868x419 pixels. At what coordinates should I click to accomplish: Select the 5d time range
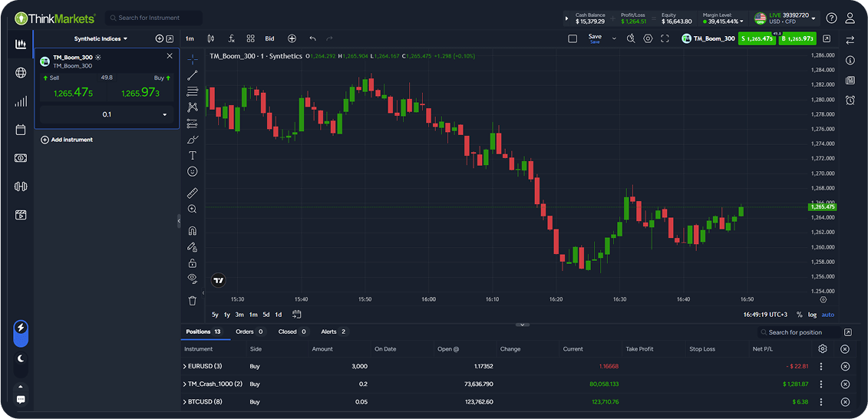(x=266, y=315)
